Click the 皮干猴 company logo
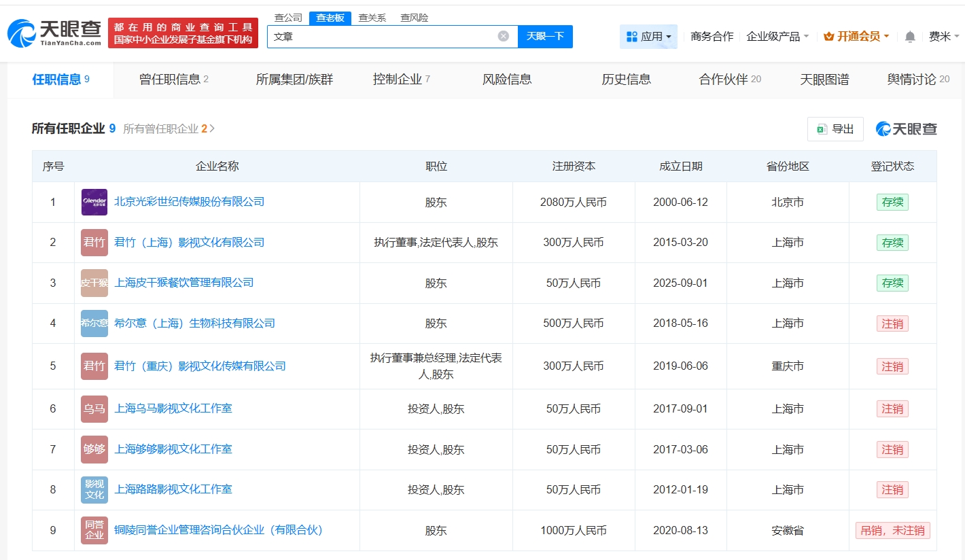This screenshot has width=965, height=560. (94, 283)
